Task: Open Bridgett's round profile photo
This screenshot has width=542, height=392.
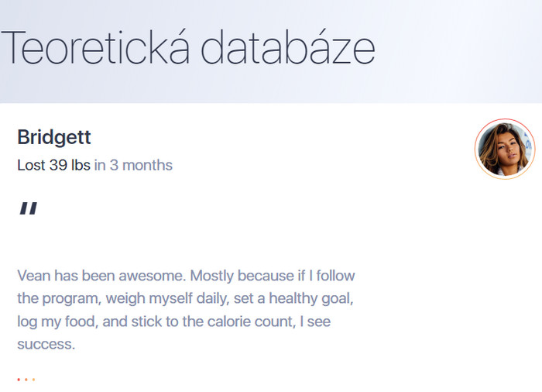Action: click(504, 149)
